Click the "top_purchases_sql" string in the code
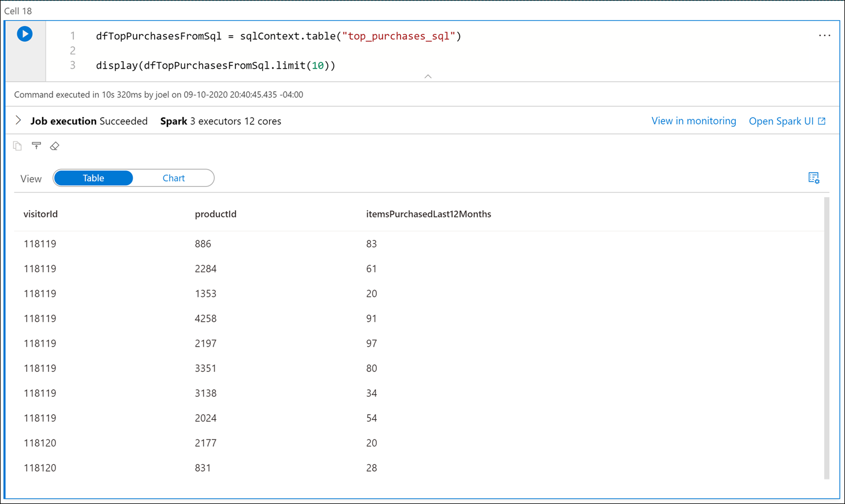The image size is (845, 504). click(399, 36)
